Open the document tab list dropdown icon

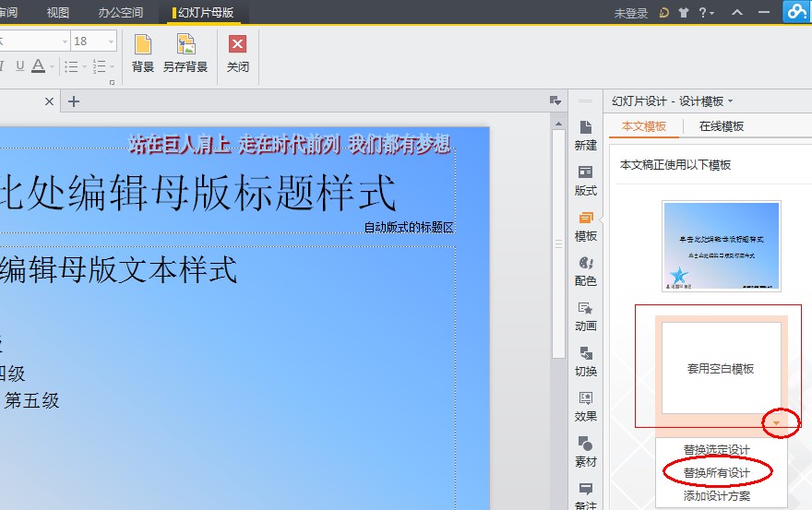tap(555, 101)
